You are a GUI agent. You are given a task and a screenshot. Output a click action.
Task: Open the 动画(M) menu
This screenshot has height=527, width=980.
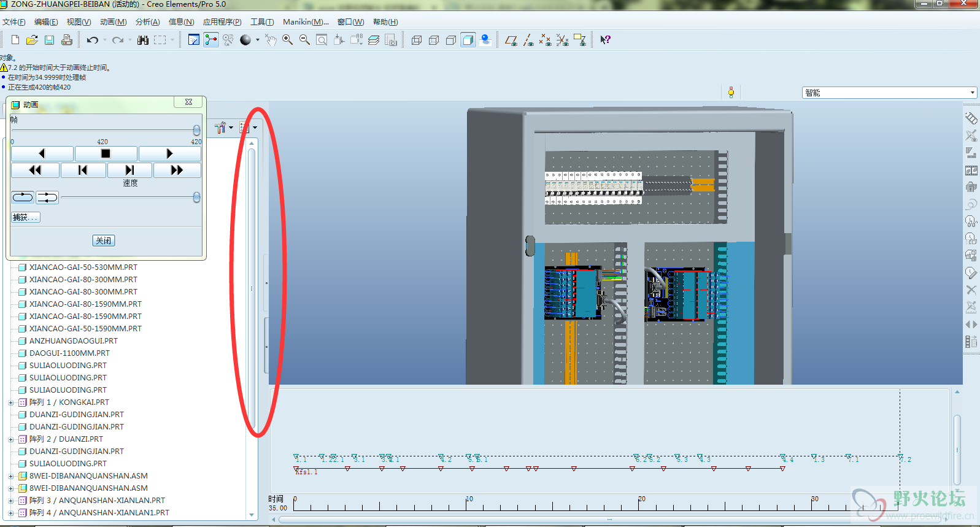click(113, 22)
